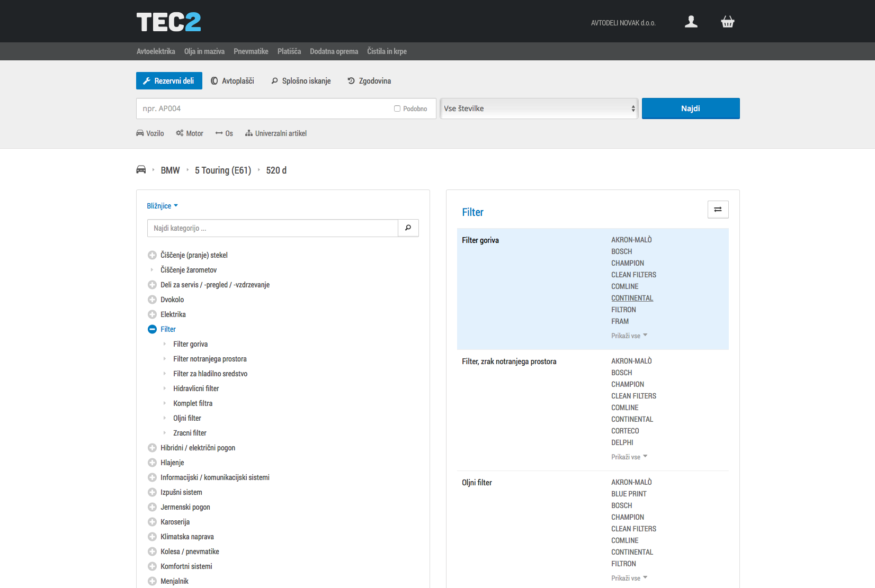Expand the Klimatska naprava plus icon
Screen dimensions: 875x588
click(152, 537)
